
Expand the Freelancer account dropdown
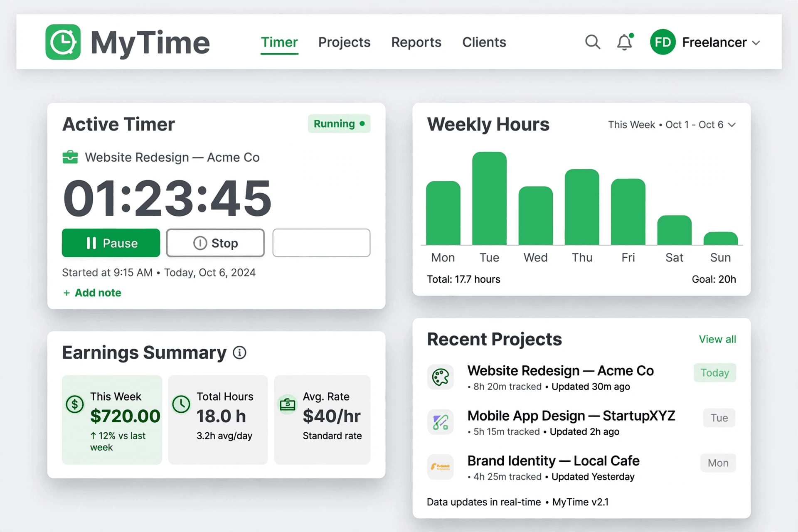(x=756, y=42)
